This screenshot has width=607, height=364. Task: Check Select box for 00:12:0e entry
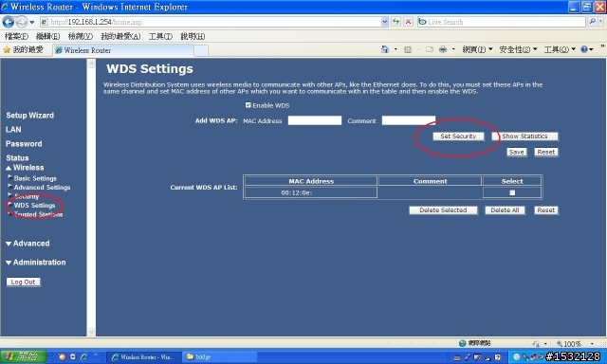(x=512, y=192)
